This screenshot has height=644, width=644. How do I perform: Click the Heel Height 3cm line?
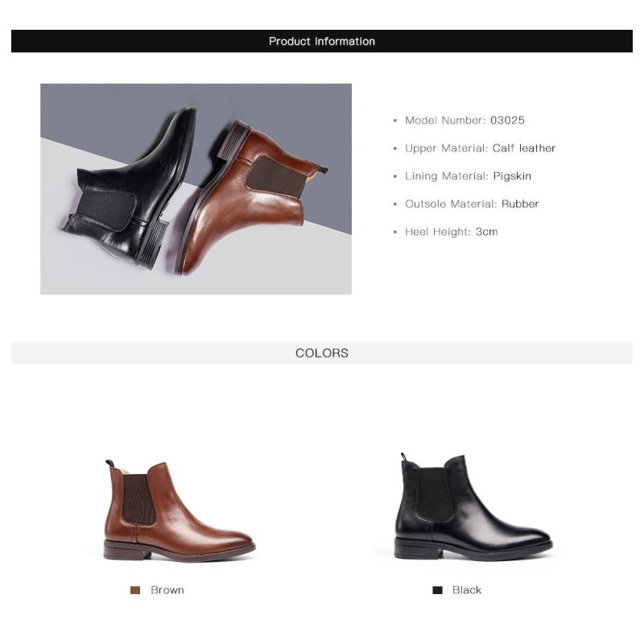(x=451, y=232)
